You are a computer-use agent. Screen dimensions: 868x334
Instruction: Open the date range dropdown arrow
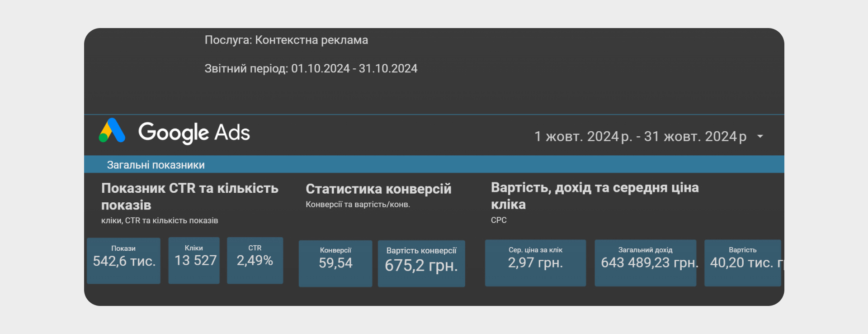click(760, 136)
